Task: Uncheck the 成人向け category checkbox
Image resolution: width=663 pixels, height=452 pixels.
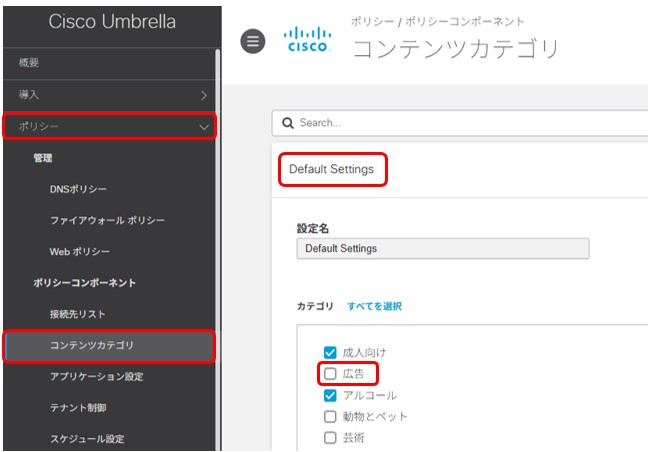Action: click(330, 352)
